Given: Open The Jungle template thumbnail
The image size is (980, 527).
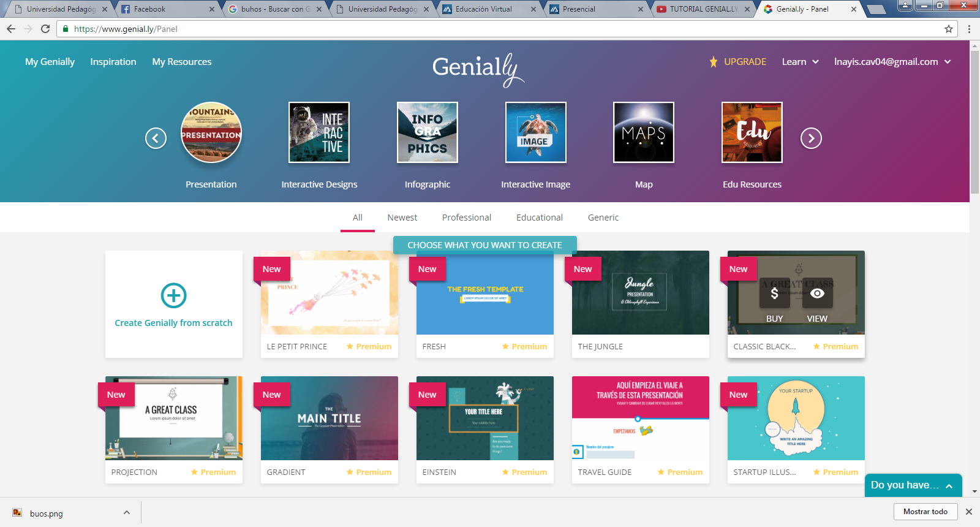Looking at the screenshot, I should [641, 292].
